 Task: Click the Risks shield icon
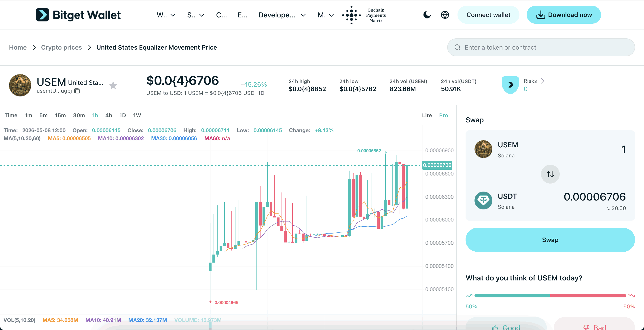click(x=510, y=85)
